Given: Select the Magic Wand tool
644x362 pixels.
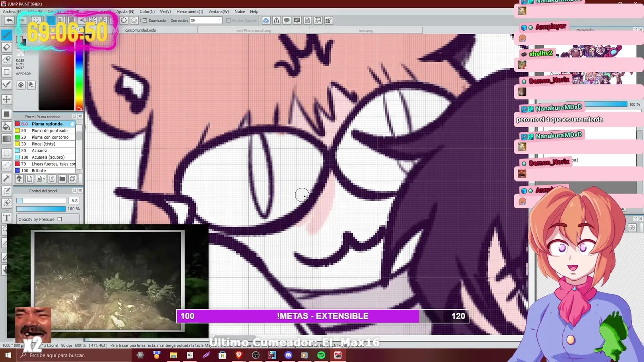Looking at the screenshot, I should tap(7, 178).
